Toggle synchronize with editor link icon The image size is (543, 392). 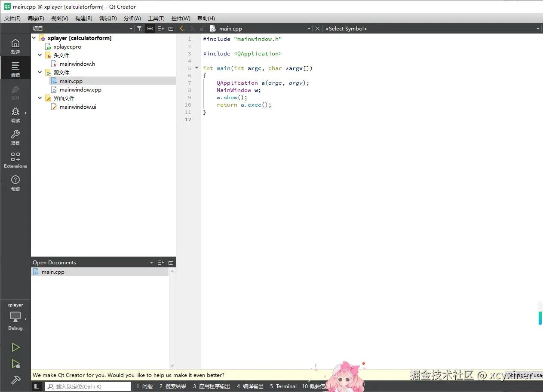(x=150, y=28)
